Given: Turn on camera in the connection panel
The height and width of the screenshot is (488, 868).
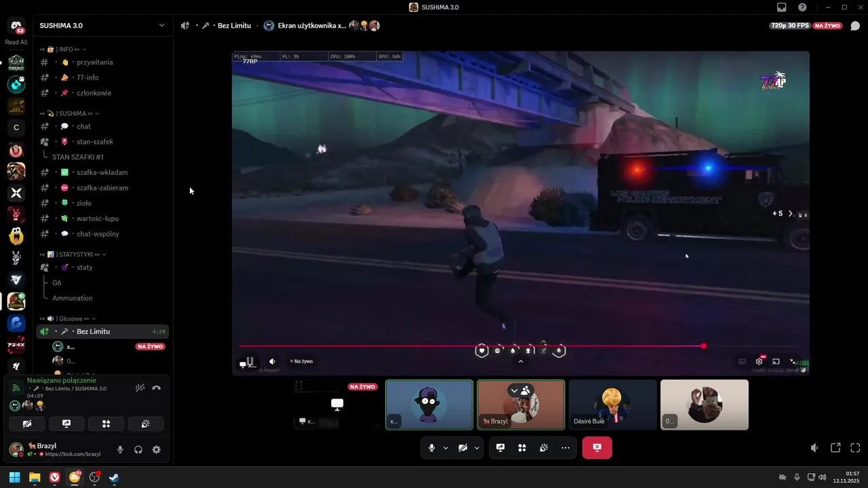Looking at the screenshot, I should point(27,424).
